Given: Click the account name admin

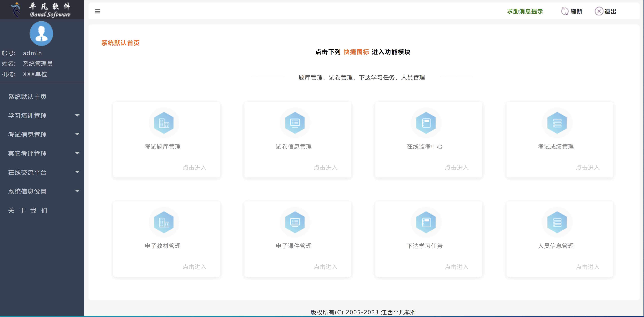Looking at the screenshot, I should coord(32,53).
